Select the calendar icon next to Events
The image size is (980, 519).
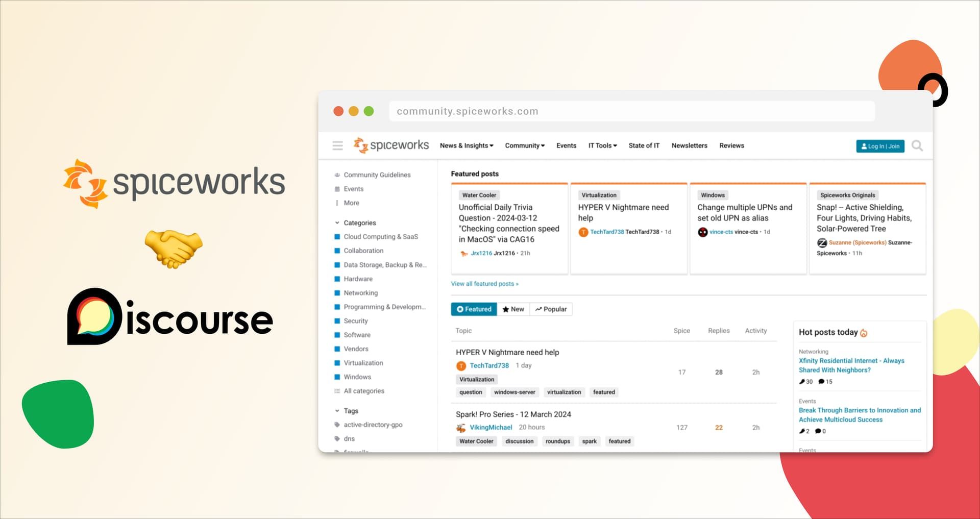click(337, 189)
